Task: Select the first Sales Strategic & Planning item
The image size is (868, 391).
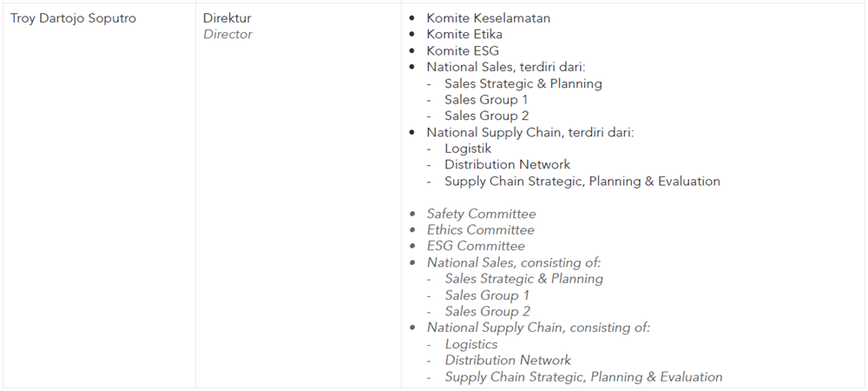Action: 523,83
